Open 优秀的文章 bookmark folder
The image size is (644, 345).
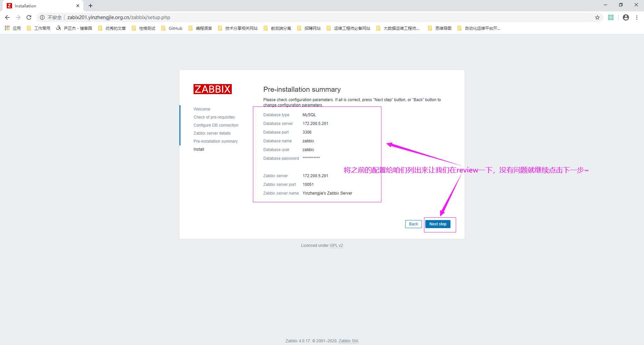coord(112,28)
